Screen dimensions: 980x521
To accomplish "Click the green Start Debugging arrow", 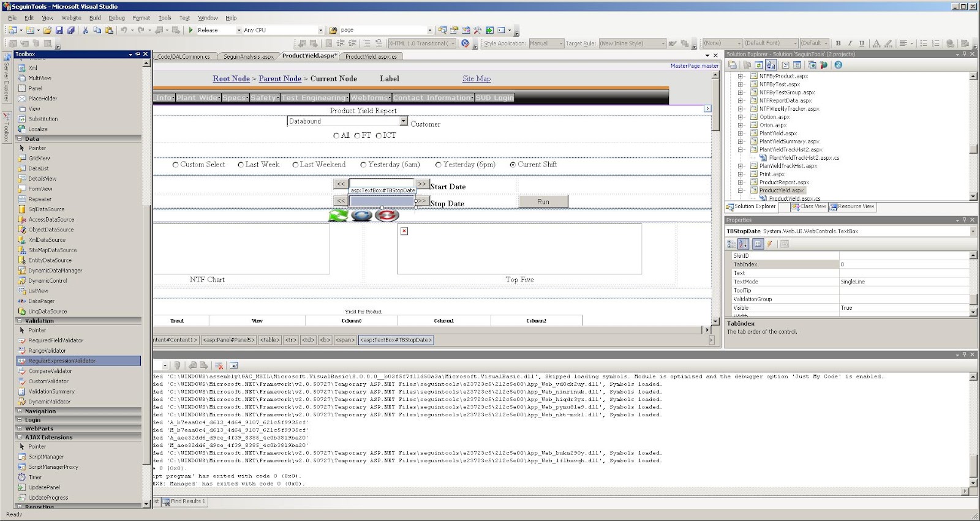I will (x=191, y=30).
